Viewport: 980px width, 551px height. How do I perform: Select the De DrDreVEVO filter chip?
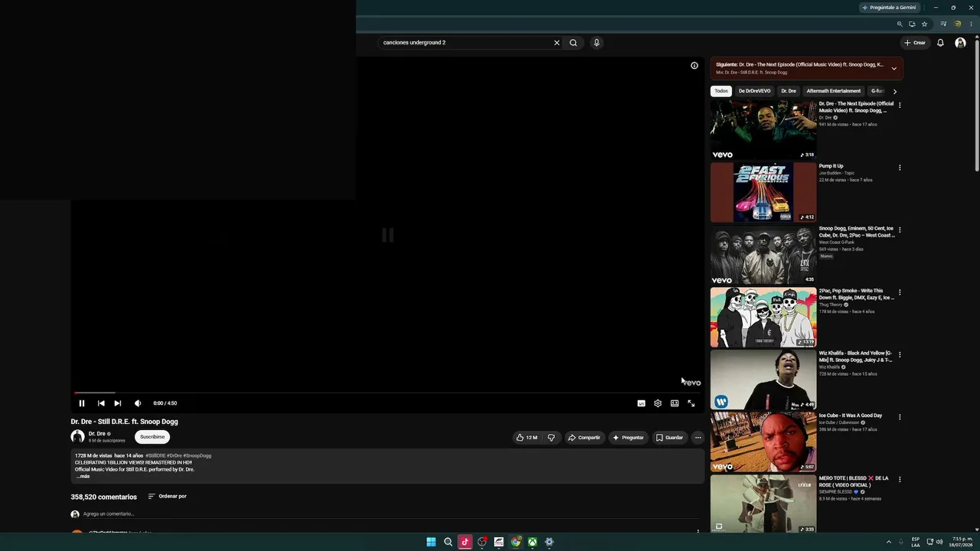coord(754,91)
